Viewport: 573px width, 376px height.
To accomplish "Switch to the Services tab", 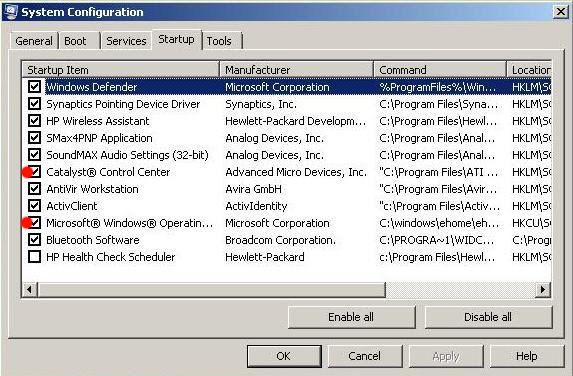I will (126, 41).
